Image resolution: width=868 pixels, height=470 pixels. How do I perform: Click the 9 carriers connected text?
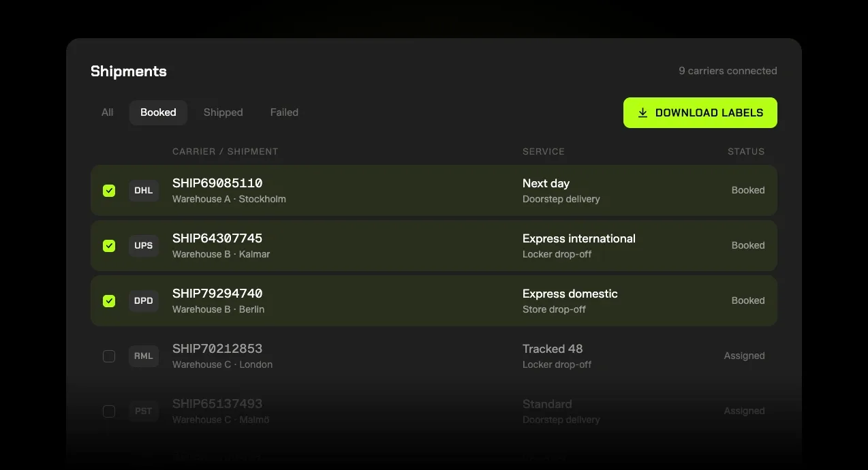(x=728, y=71)
